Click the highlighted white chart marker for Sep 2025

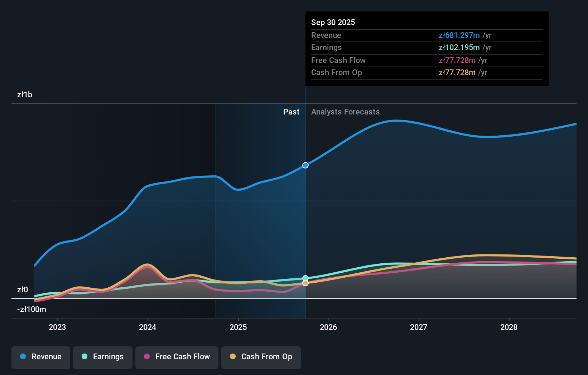[305, 165]
